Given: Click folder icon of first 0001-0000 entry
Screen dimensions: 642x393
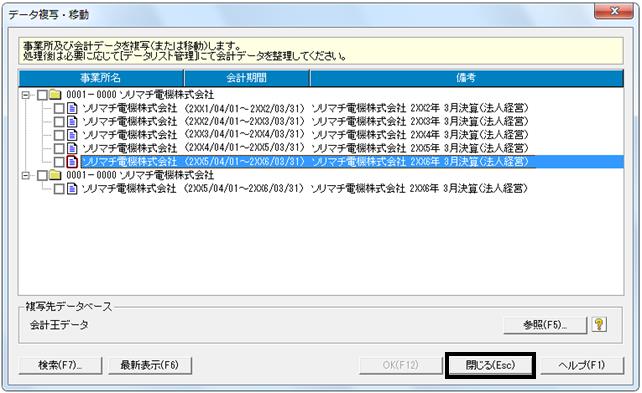Looking at the screenshot, I should click(x=55, y=95).
